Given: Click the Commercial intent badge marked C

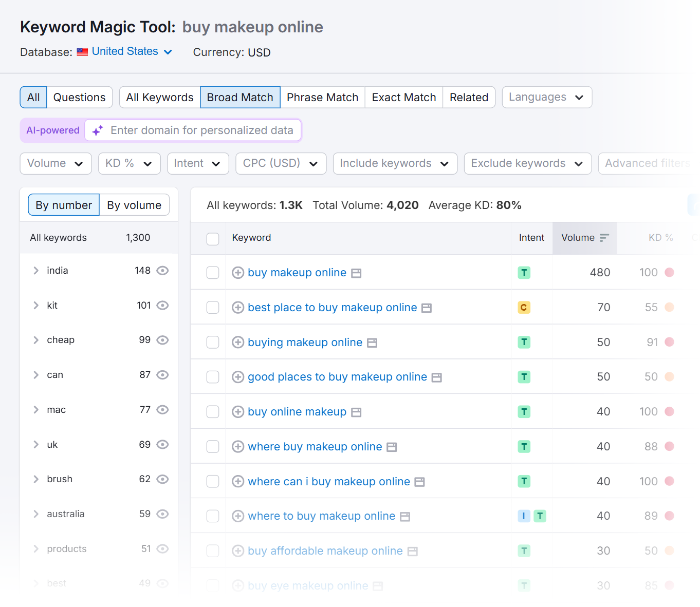Looking at the screenshot, I should [x=524, y=308].
